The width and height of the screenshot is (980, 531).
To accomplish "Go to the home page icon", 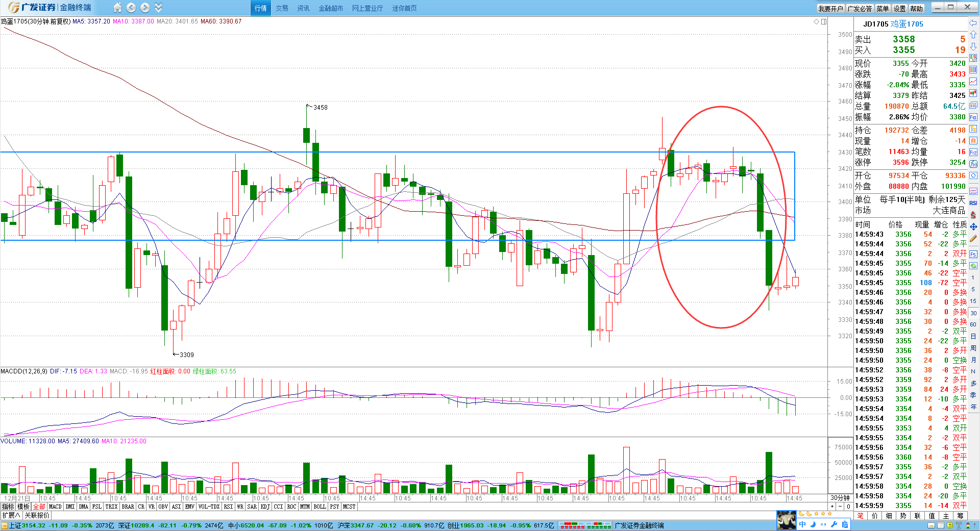I will click(117, 8).
